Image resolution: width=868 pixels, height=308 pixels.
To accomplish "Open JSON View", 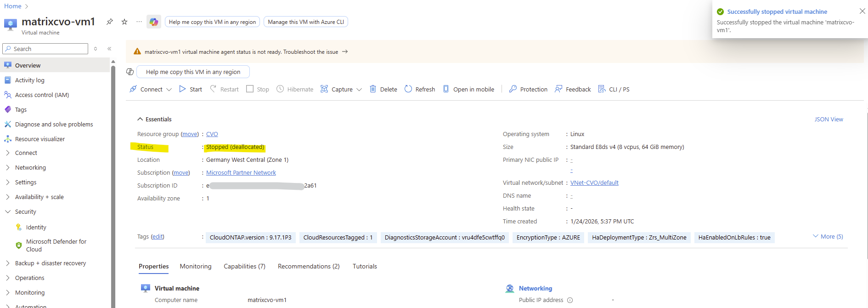I will coord(829,119).
